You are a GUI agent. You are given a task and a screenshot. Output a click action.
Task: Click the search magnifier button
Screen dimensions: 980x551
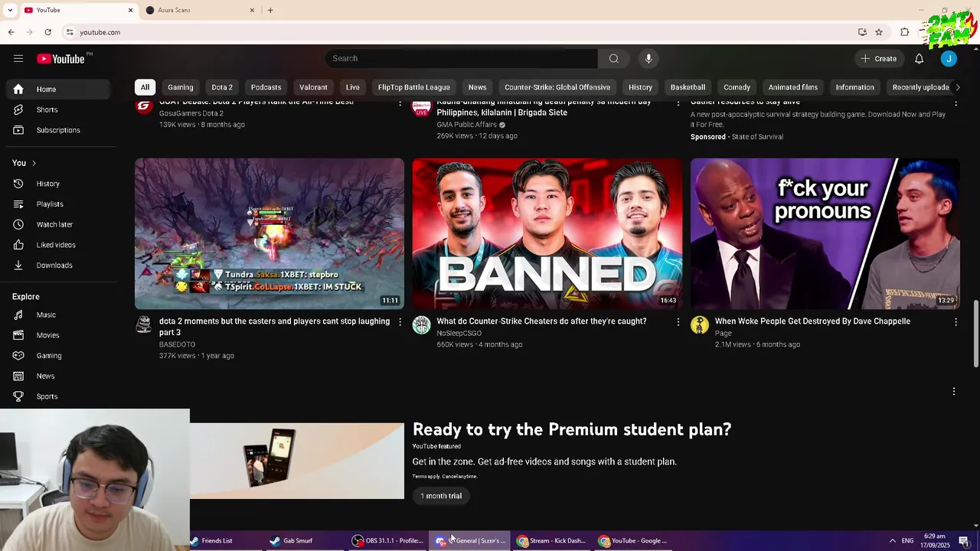click(613, 59)
